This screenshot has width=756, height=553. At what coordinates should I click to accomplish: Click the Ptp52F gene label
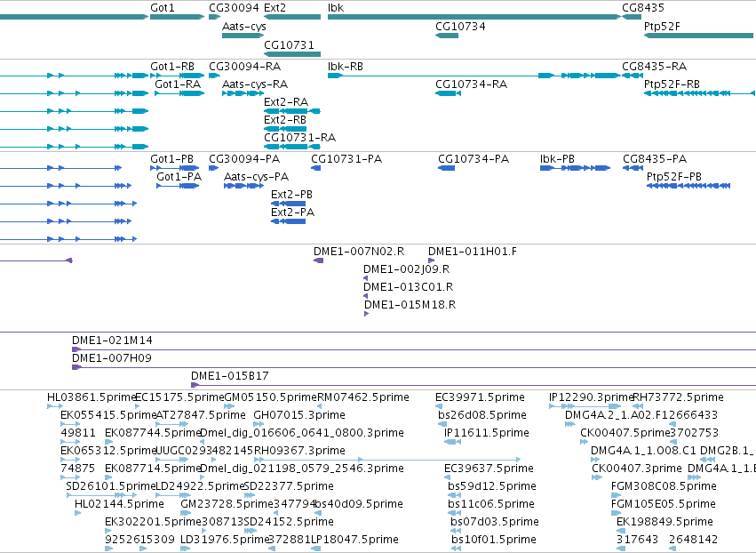click(x=662, y=27)
